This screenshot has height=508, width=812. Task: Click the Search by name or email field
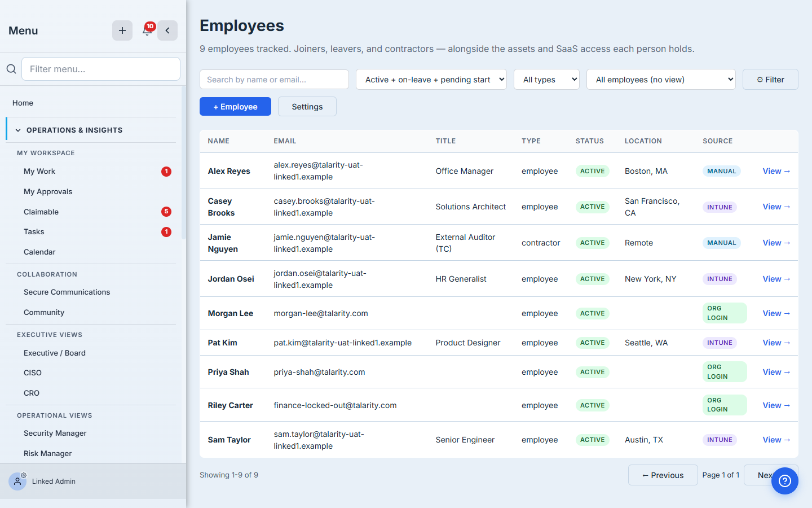point(274,80)
